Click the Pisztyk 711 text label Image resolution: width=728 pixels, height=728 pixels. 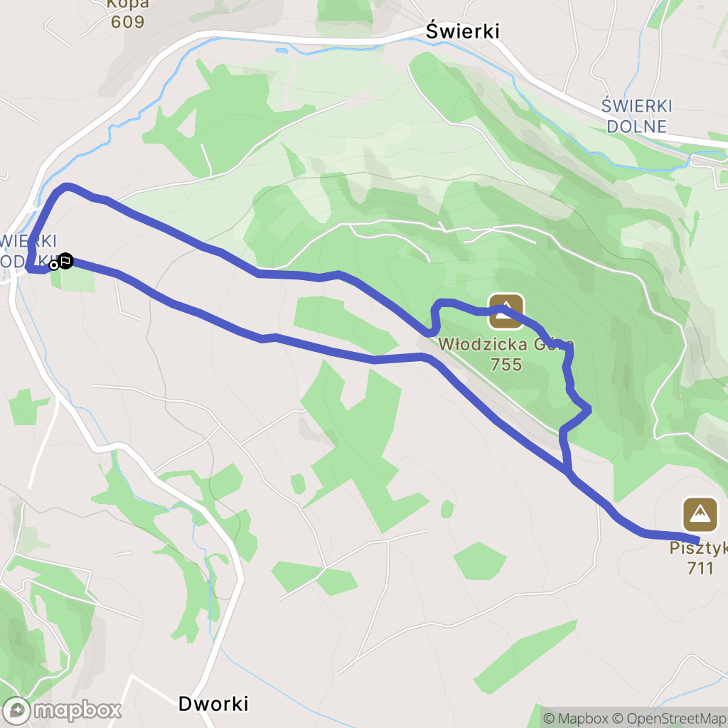click(700, 558)
